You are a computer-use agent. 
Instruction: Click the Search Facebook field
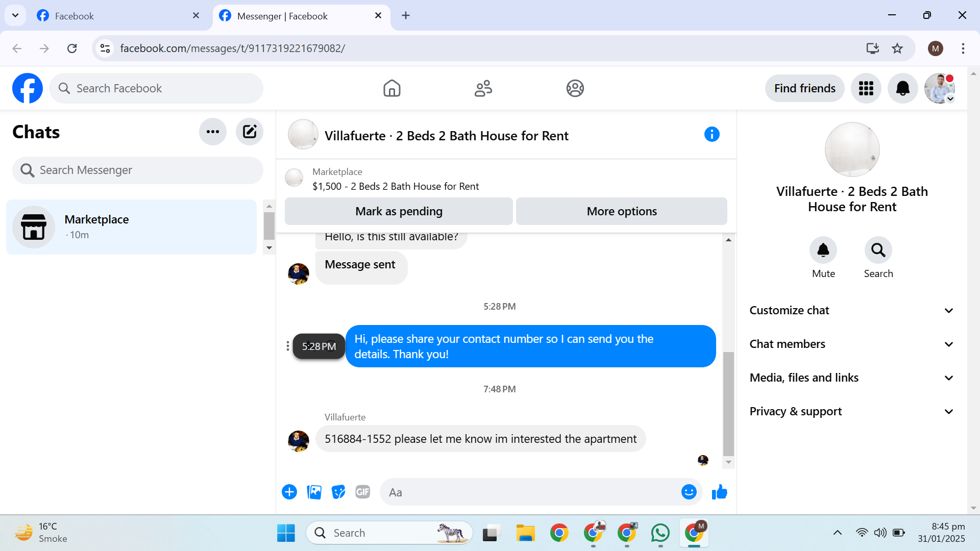coord(156,88)
